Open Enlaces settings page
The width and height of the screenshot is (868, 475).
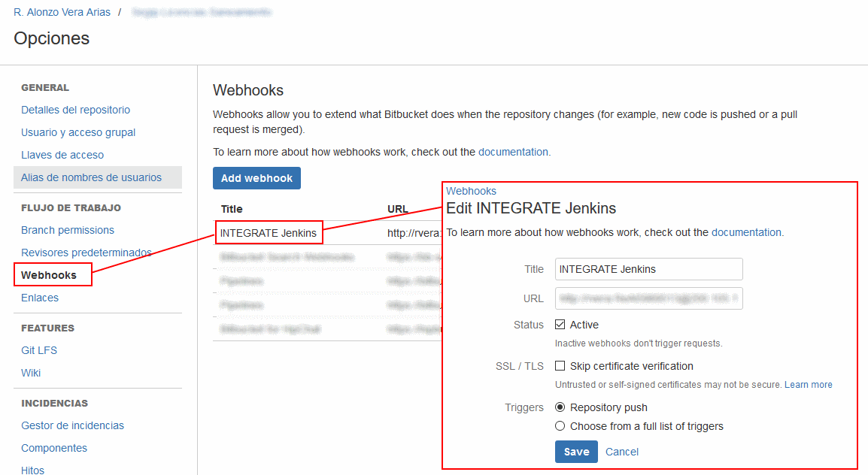tap(40, 298)
